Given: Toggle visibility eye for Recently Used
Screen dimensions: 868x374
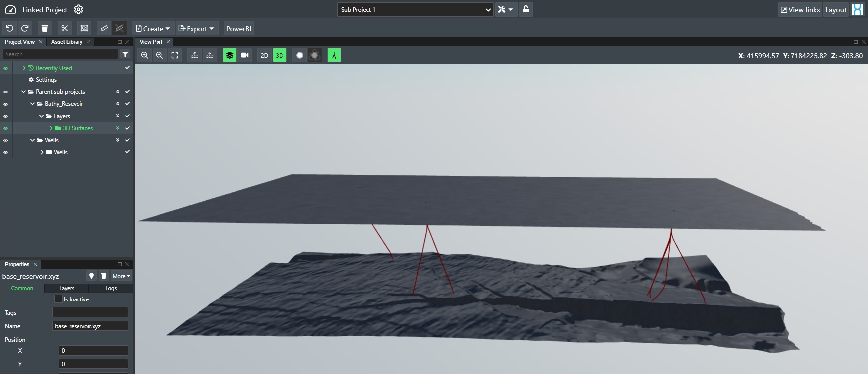Looking at the screenshot, I should click(6, 68).
